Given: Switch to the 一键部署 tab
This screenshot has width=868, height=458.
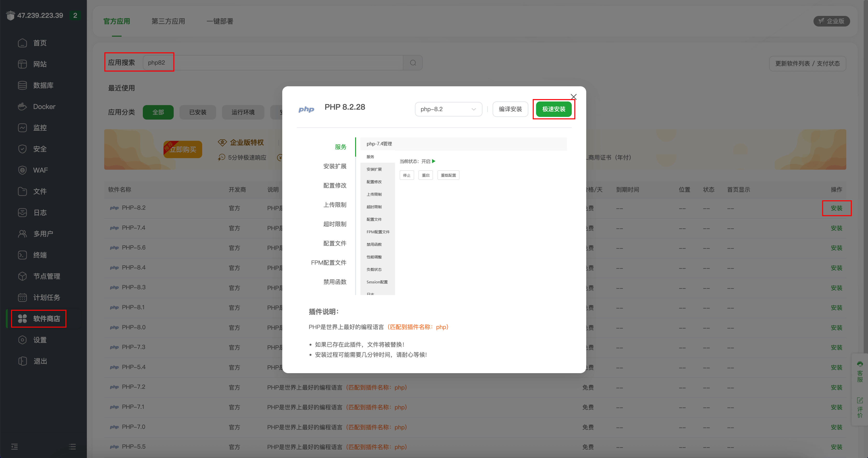Looking at the screenshot, I should [219, 21].
